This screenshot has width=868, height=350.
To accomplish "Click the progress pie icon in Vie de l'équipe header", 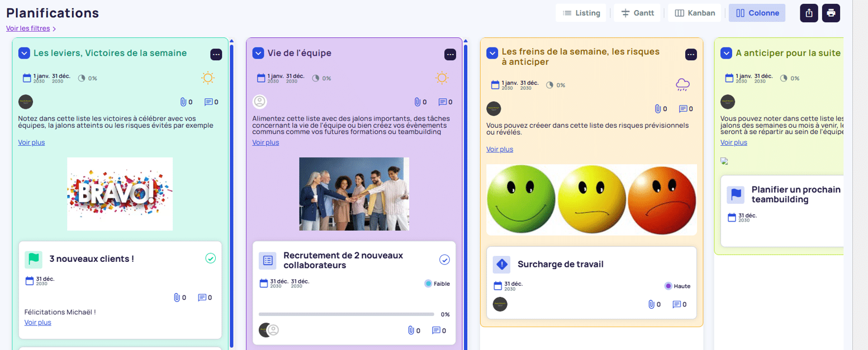I will pos(316,78).
